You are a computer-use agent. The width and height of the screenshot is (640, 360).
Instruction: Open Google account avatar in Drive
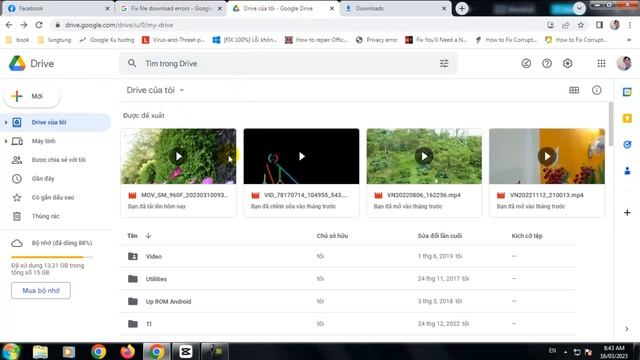point(624,63)
